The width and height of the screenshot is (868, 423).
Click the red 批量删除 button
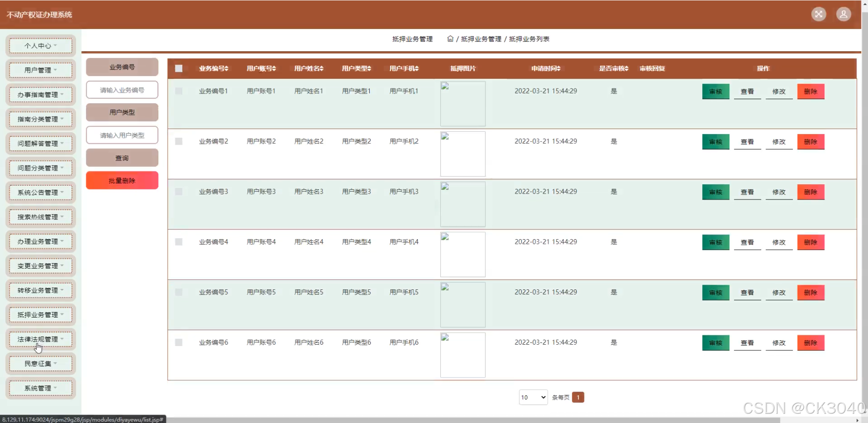[x=122, y=180]
